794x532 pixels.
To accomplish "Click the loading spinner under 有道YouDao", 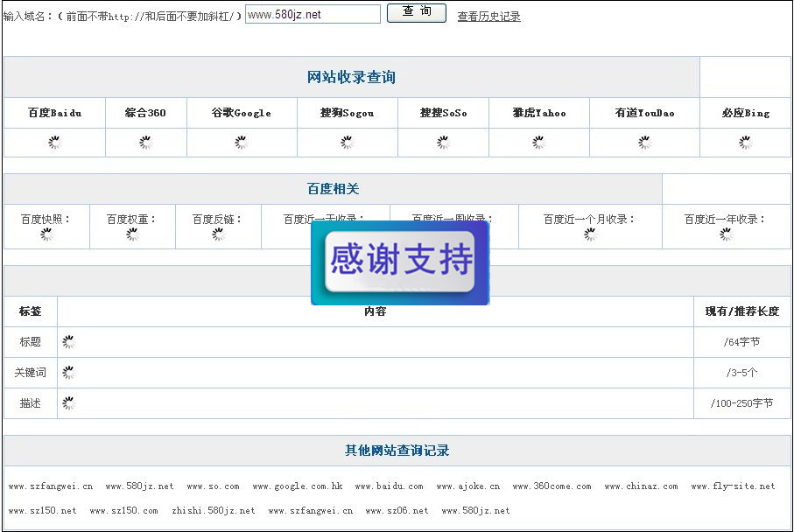I will 644,143.
